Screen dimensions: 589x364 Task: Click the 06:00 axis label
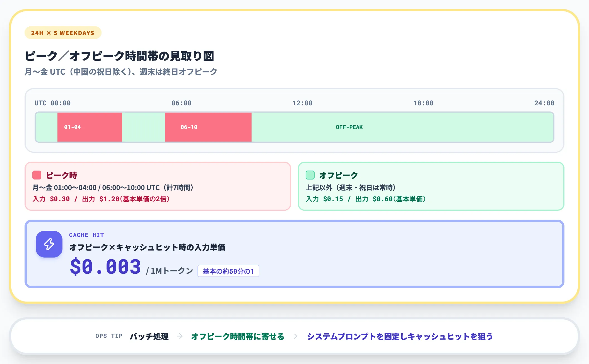click(181, 103)
